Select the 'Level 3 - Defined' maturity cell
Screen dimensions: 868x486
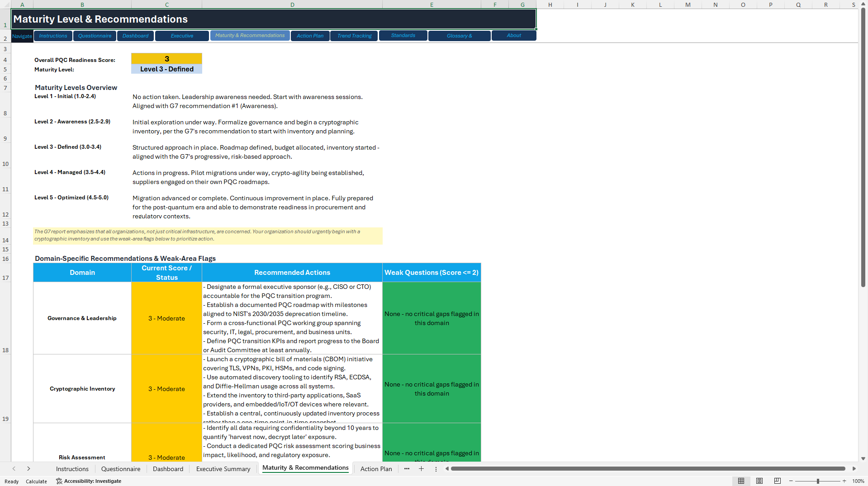pyautogui.click(x=166, y=69)
